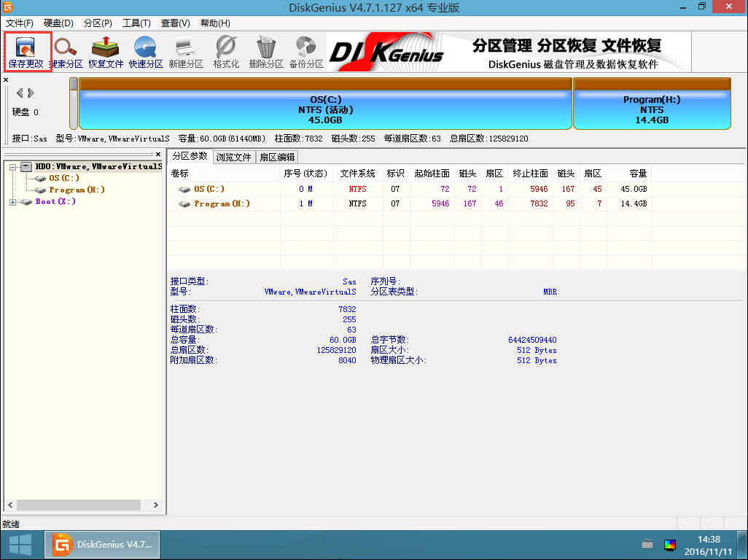
Task: Click the total bytes value 64424509440
Action: [x=532, y=340]
